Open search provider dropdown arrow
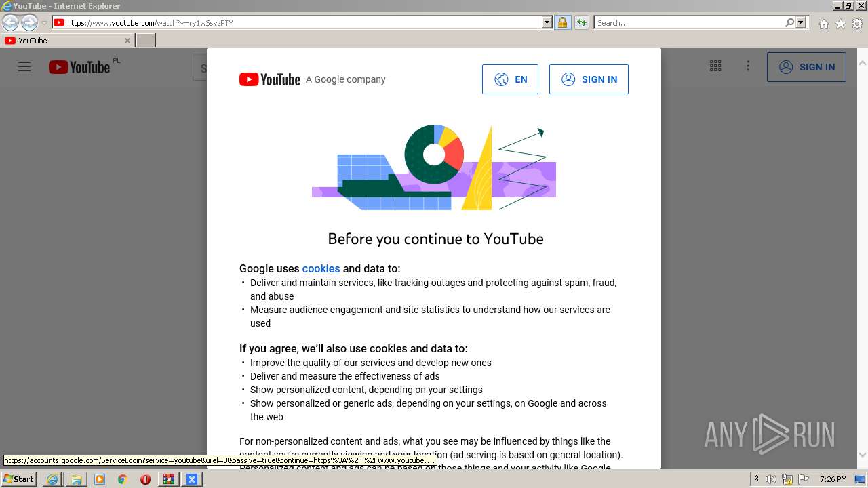Image resolution: width=868 pixels, height=488 pixels. coord(801,22)
